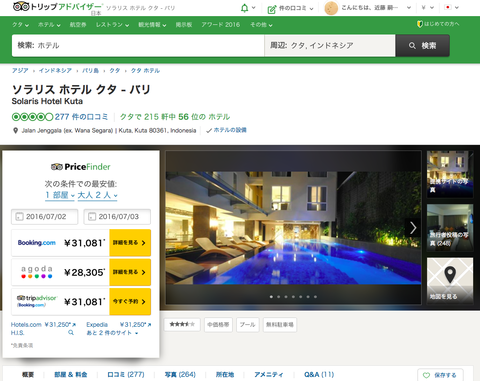Image resolution: width=480 pixels, height=381 pixels.
Task: Expand the 観光情報 nav menu
Action: pos(152,25)
